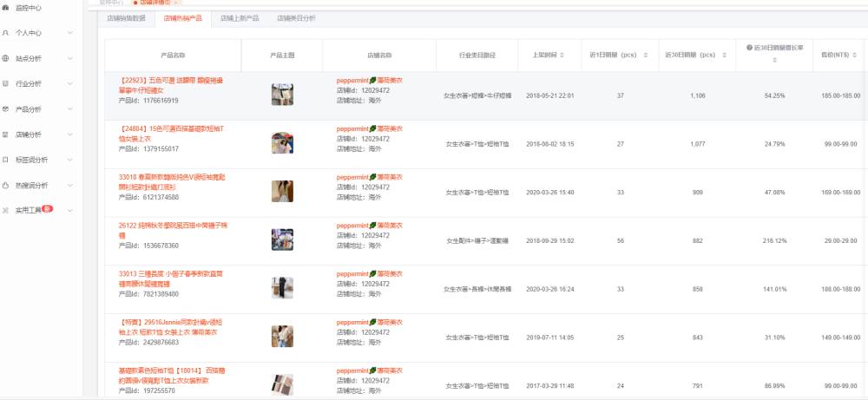
Task: Click the 热搜词分析 flame icon
Action: click(x=5, y=186)
